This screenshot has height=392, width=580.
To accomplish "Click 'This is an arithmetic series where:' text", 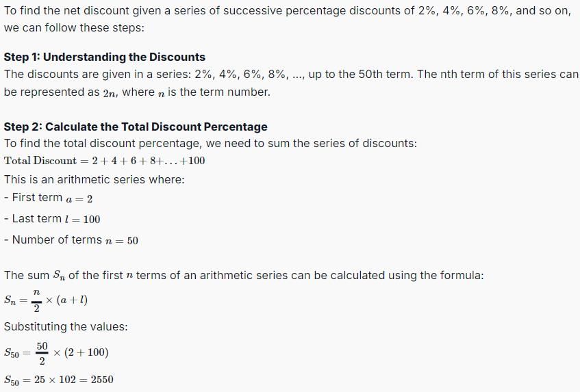I will tap(94, 179).
